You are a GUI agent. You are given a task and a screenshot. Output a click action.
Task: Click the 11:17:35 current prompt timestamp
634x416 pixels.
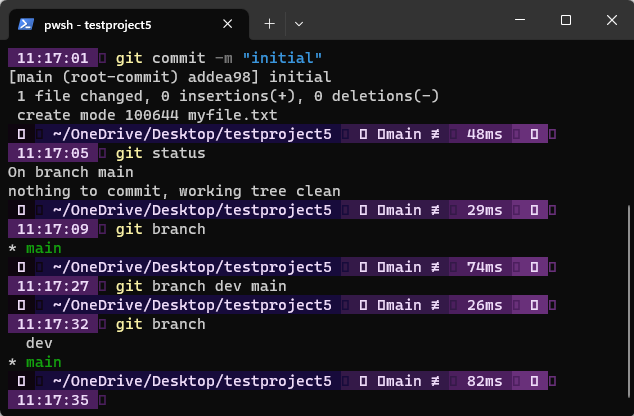58,400
